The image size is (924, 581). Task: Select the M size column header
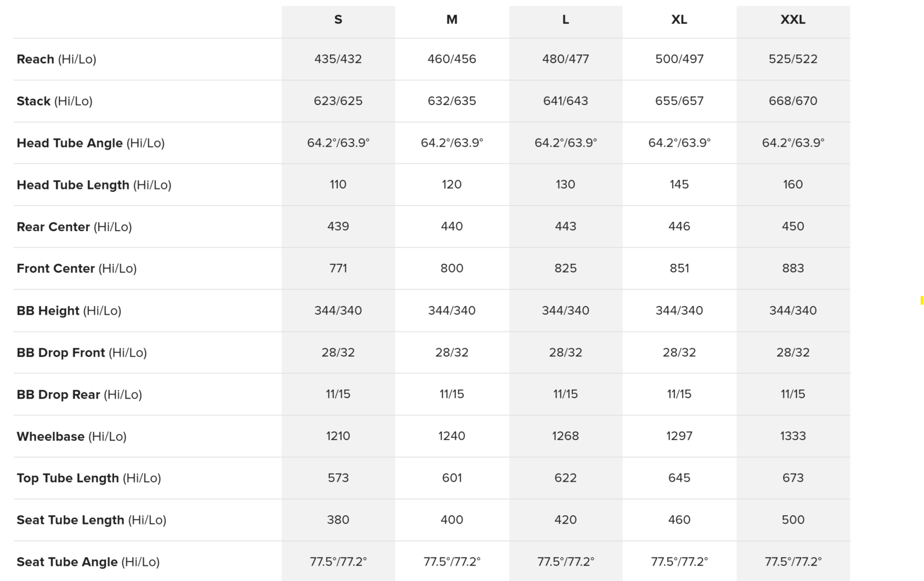click(x=452, y=20)
